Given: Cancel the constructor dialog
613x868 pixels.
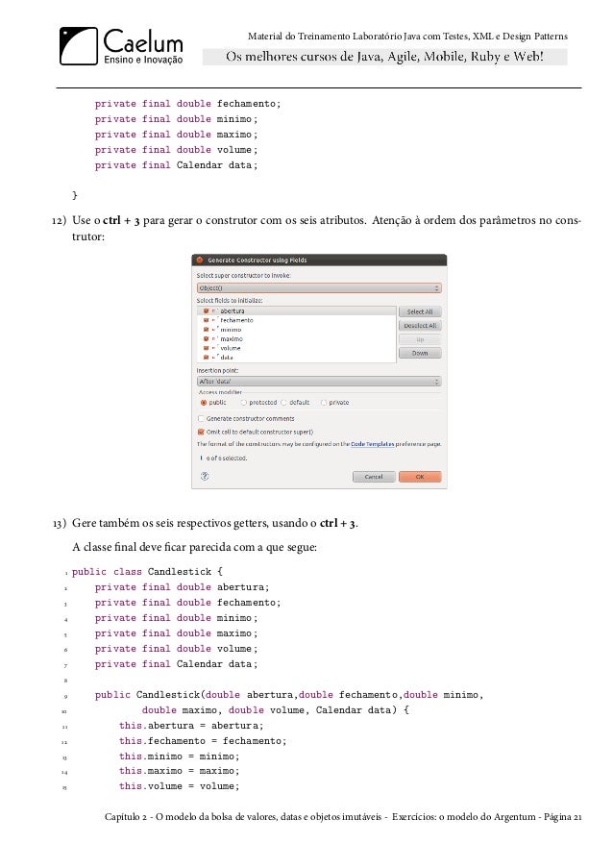Looking at the screenshot, I should pyautogui.click(x=374, y=477).
